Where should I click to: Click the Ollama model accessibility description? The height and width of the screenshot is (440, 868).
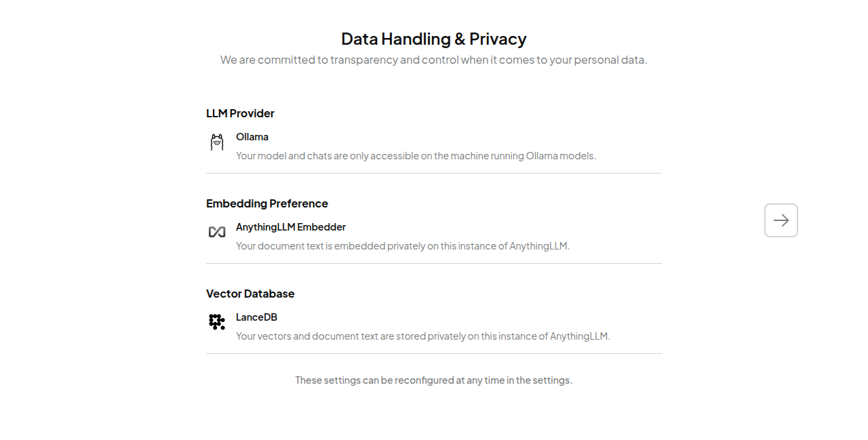click(416, 155)
